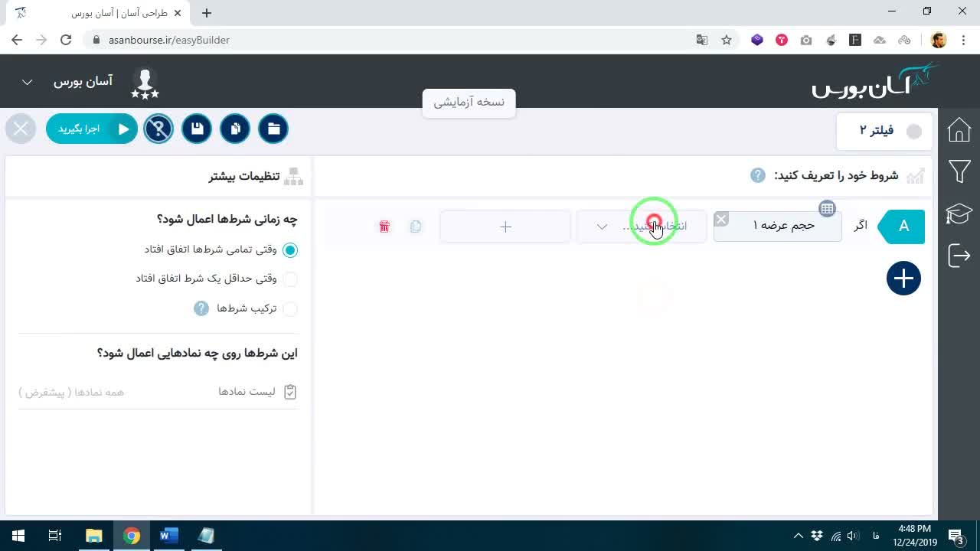Click the grid icon above حجم عرضه ۱

point(827,209)
